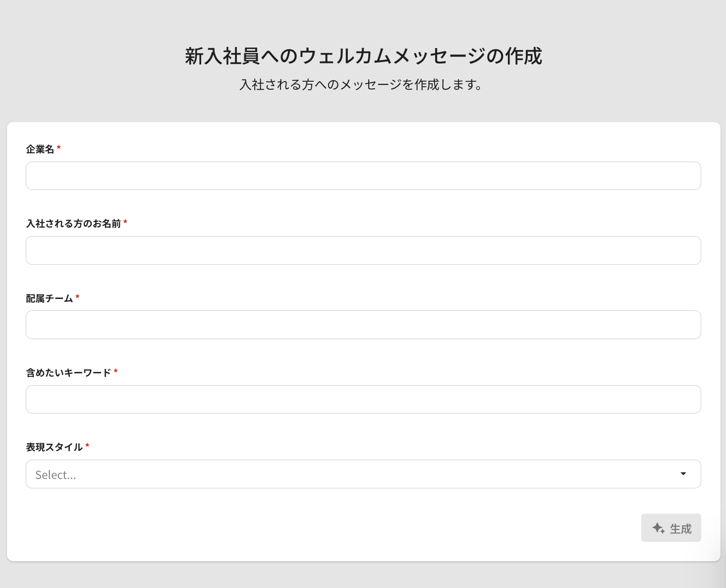726x588 pixels.
Task: Click the 企業名 field label
Action: pos(40,149)
